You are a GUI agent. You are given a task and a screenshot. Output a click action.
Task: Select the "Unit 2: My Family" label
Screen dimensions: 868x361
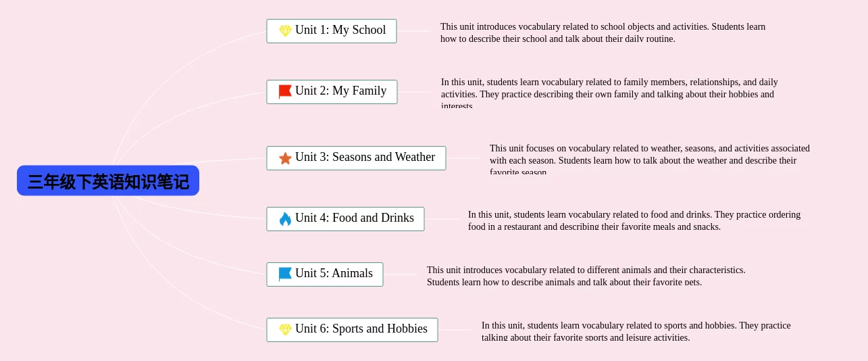pyautogui.click(x=340, y=91)
